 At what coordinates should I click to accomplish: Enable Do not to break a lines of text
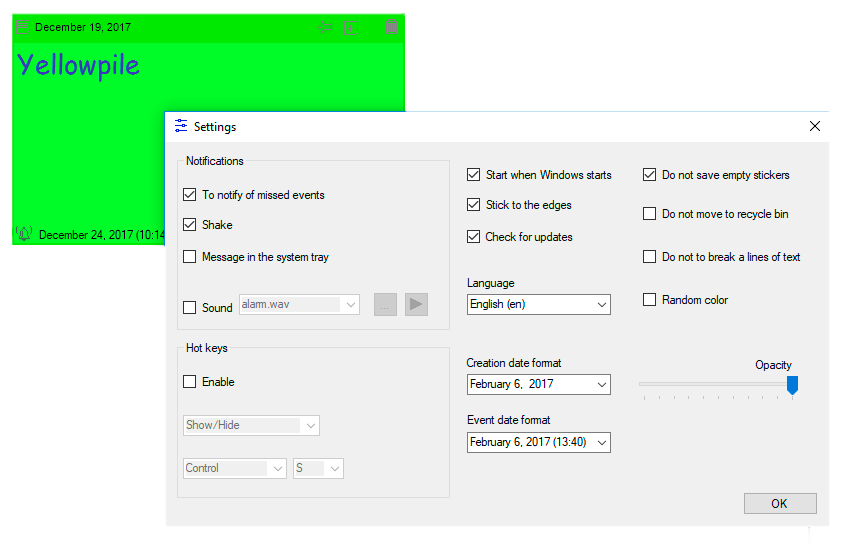pyautogui.click(x=649, y=256)
